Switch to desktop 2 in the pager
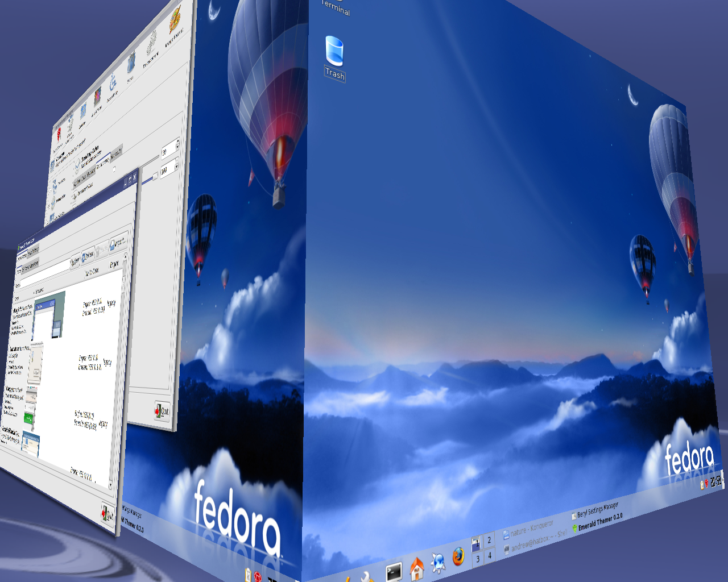The image size is (728, 582). coord(489,540)
